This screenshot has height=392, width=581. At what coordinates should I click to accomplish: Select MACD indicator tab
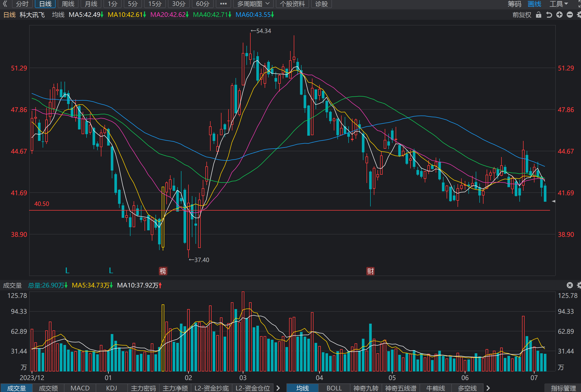tap(80, 388)
